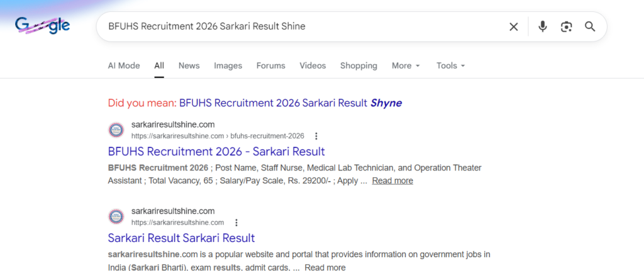Switch to the News tab

point(189,65)
